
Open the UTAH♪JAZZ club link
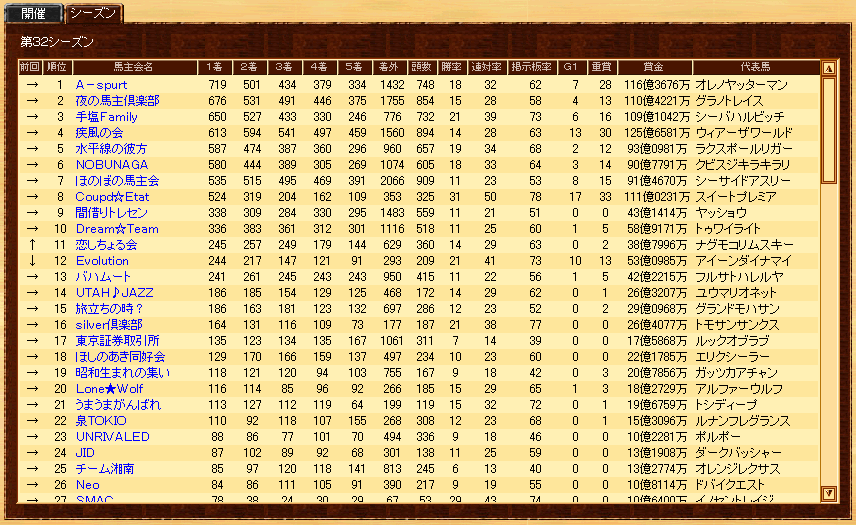click(x=115, y=293)
